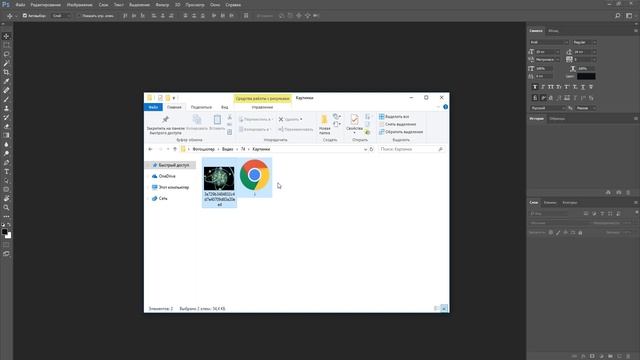The image size is (640, 360).
Task: Switch to details view in Explorer status bar
Action: click(x=437, y=309)
